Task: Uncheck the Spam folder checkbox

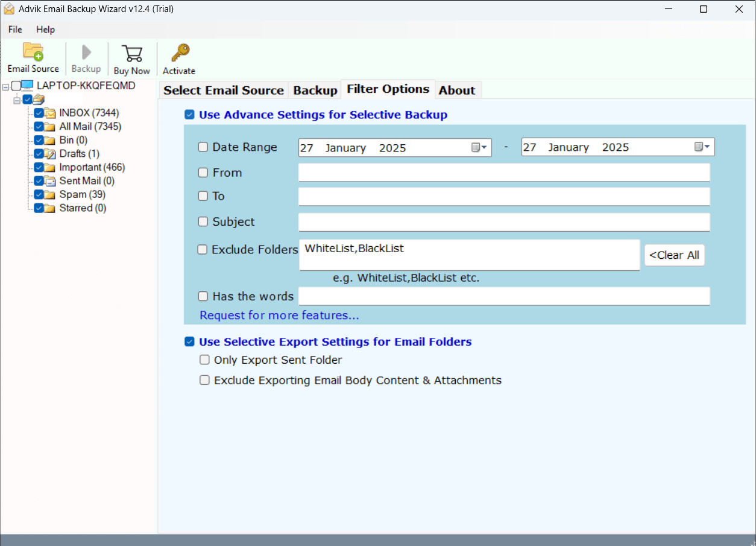Action: [39, 194]
